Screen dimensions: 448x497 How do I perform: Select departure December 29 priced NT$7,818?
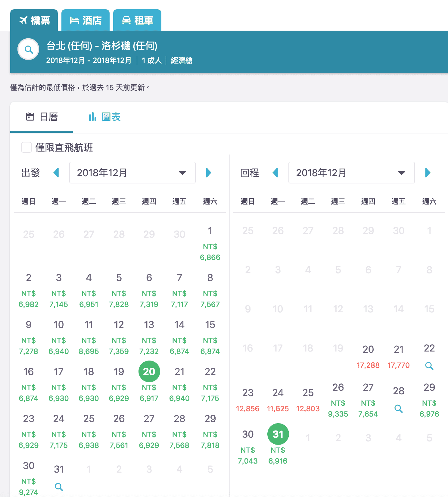pos(210,432)
